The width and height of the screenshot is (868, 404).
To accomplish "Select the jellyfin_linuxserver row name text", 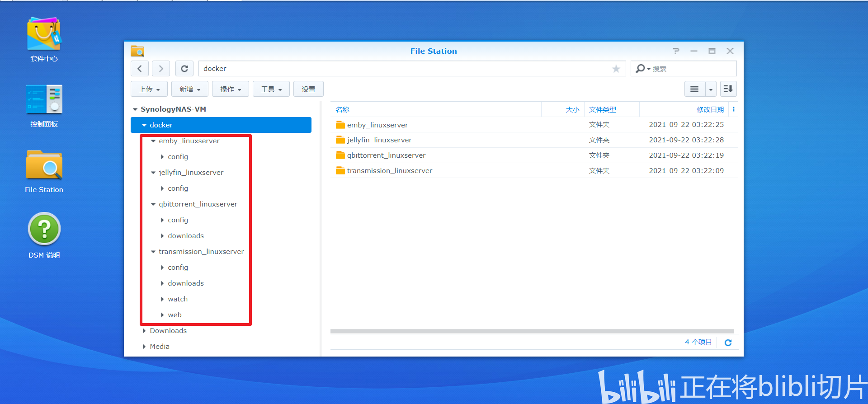I will [x=379, y=140].
